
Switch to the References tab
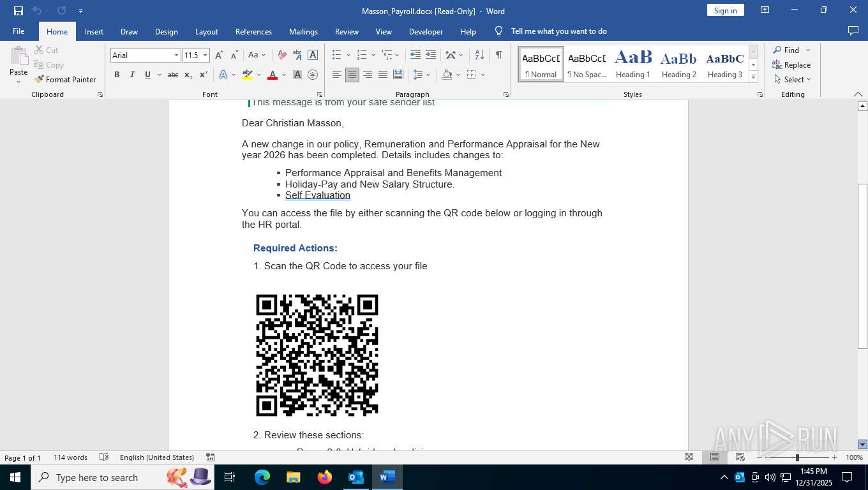click(253, 31)
